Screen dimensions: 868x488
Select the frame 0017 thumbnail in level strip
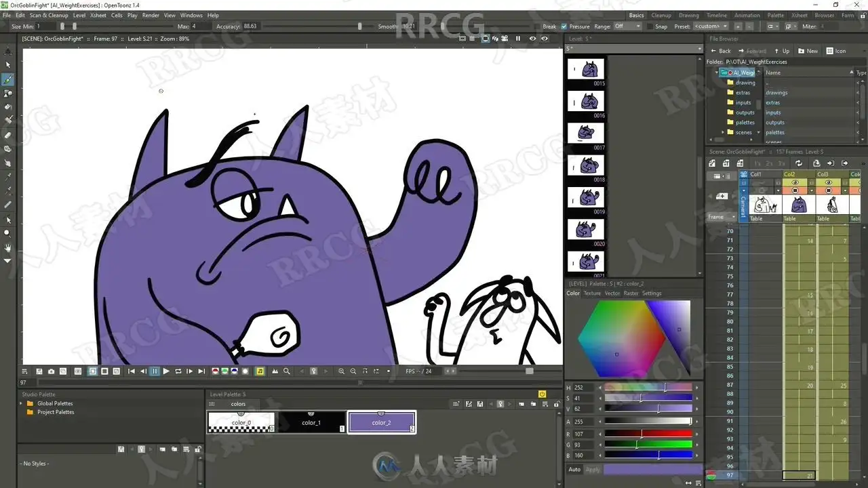(585, 133)
